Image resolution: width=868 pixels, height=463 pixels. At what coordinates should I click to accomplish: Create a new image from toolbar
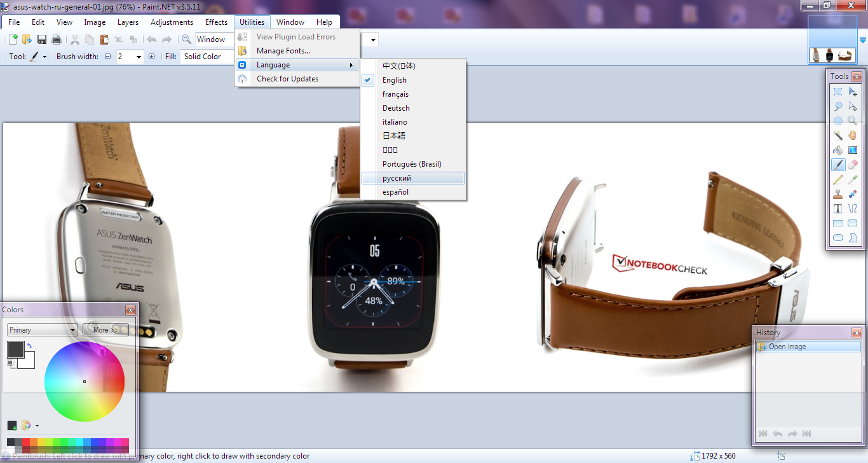pyautogui.click(x=13, y=39)
